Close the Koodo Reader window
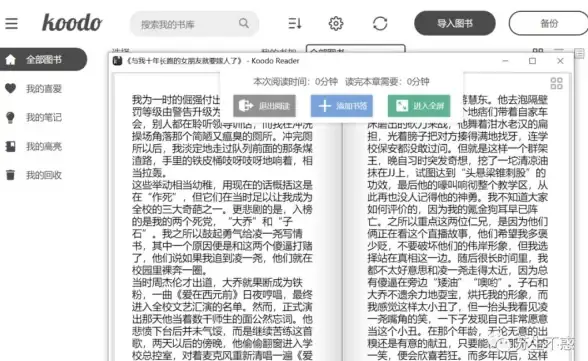 tap(560, 61)
